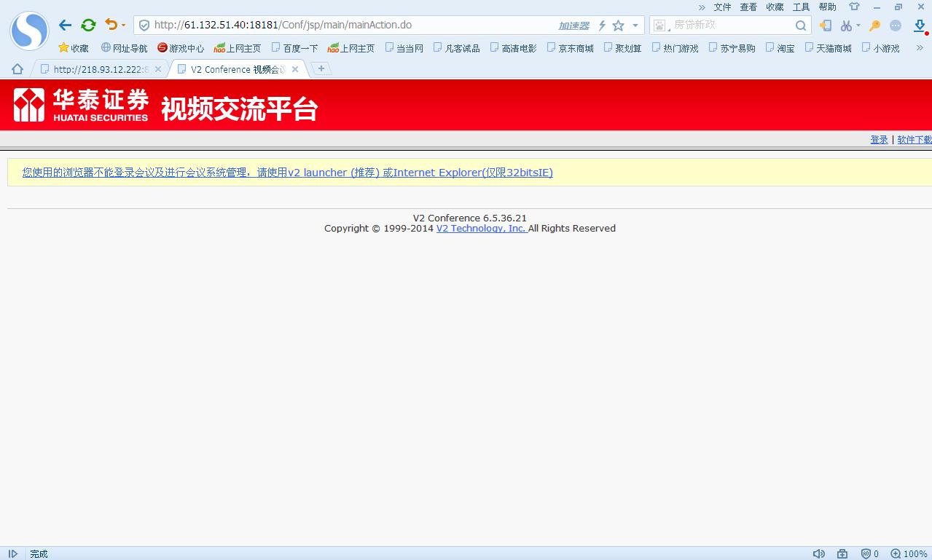
Task: Open the screenshot tool dropdown arrow
Action: tap(858, 25)
